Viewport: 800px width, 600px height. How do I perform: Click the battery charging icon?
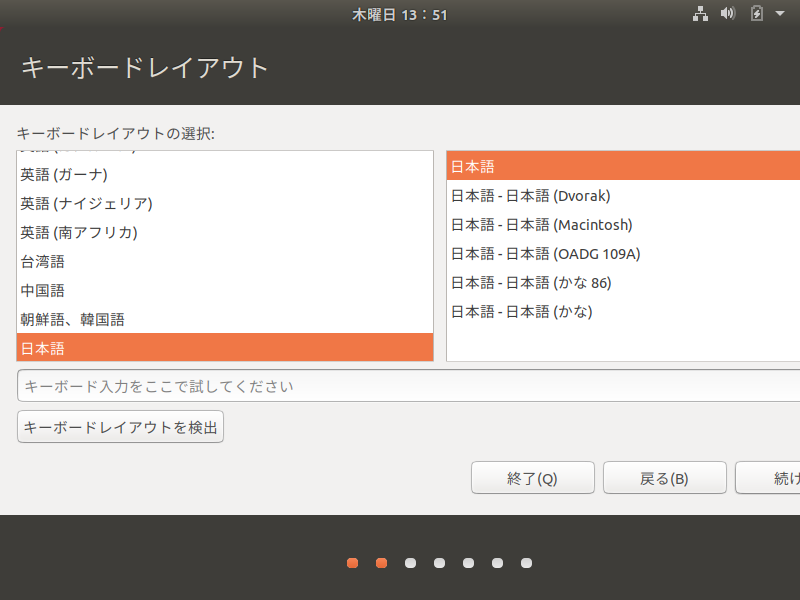[x=757, y=13]
